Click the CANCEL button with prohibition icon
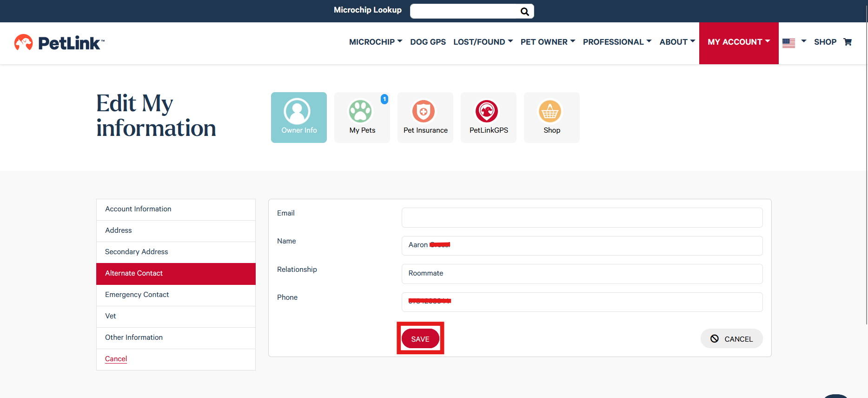 coord(731,339)
